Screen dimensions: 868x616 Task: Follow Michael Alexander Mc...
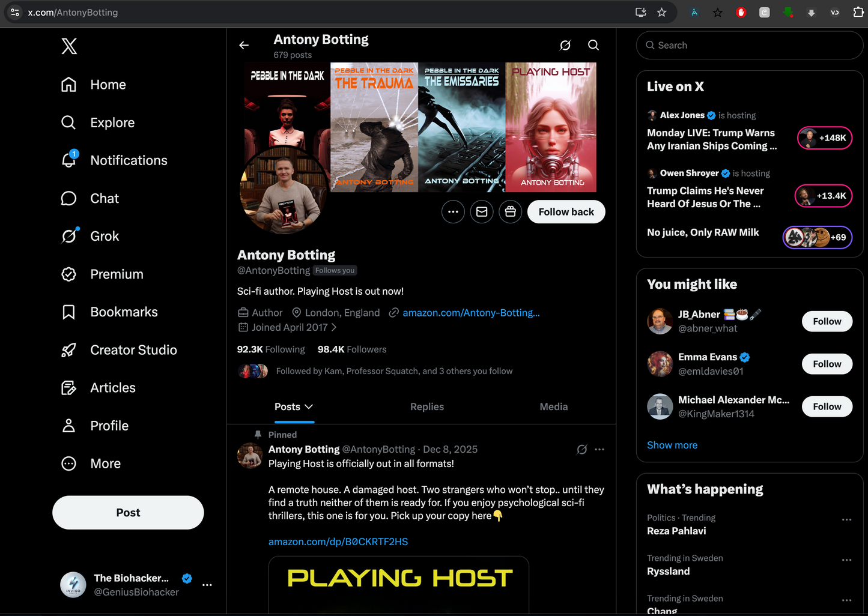tap(827, 406)
